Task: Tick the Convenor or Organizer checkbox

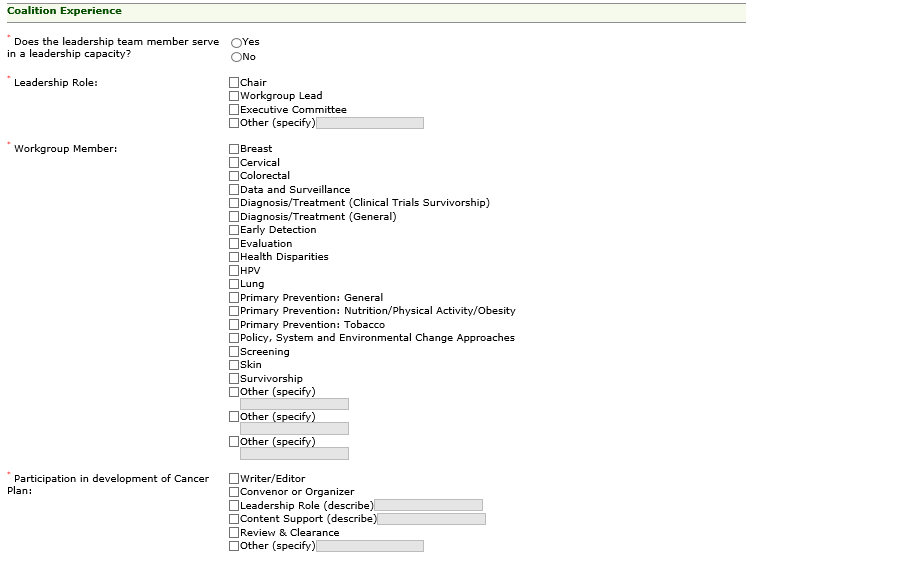Action: [235, 492]
